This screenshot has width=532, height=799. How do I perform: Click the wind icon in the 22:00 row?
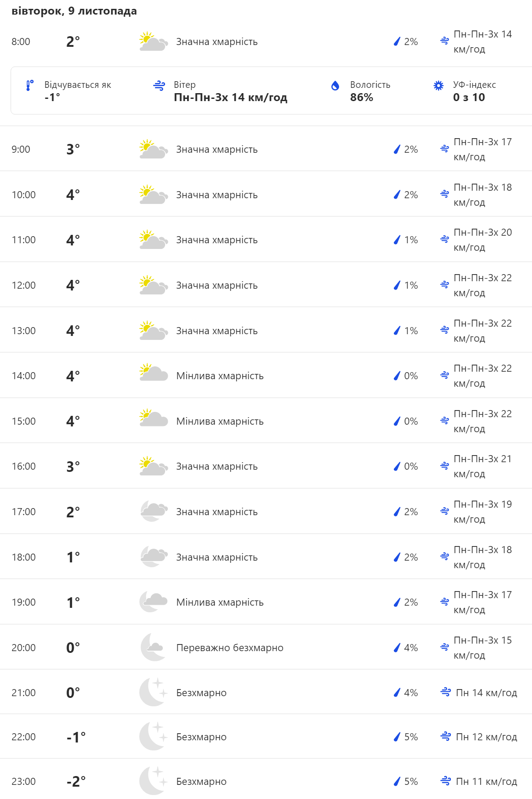(x=445, y=736)
